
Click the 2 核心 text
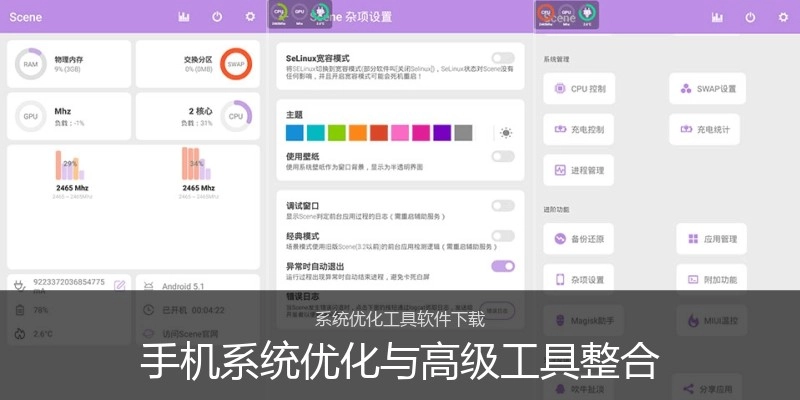201,111
